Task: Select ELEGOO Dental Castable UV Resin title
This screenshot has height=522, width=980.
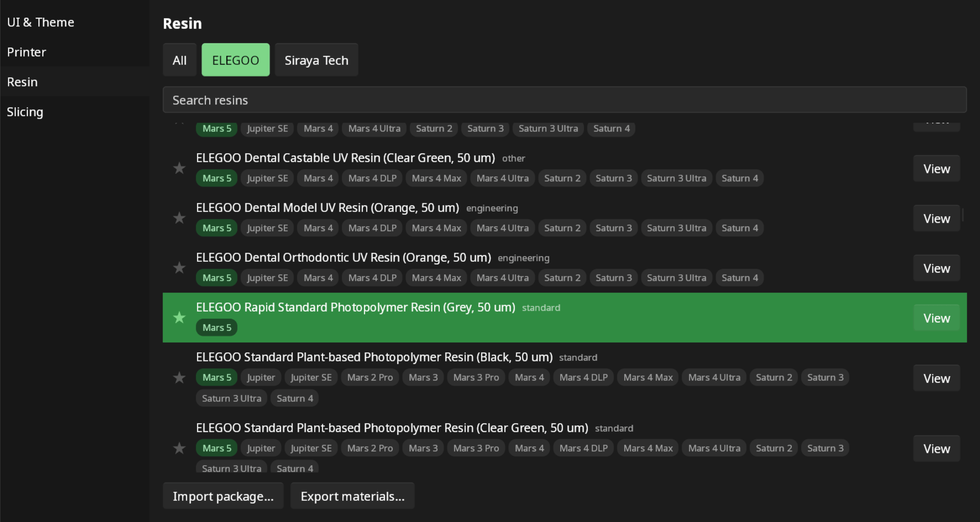Action: point(345,158)
